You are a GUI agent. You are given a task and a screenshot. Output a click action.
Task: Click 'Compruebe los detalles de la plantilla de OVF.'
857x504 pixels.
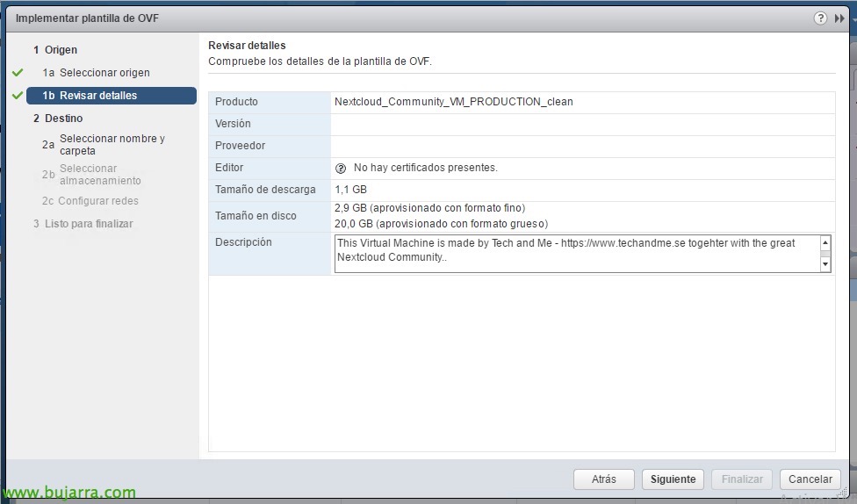(x=320, y=61)
